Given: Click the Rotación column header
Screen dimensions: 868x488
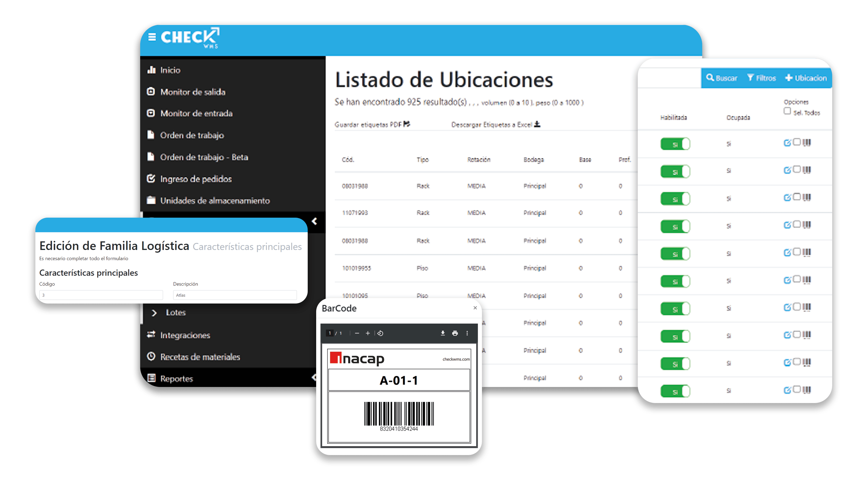Looking at the screenshot, I should point(479,160).
